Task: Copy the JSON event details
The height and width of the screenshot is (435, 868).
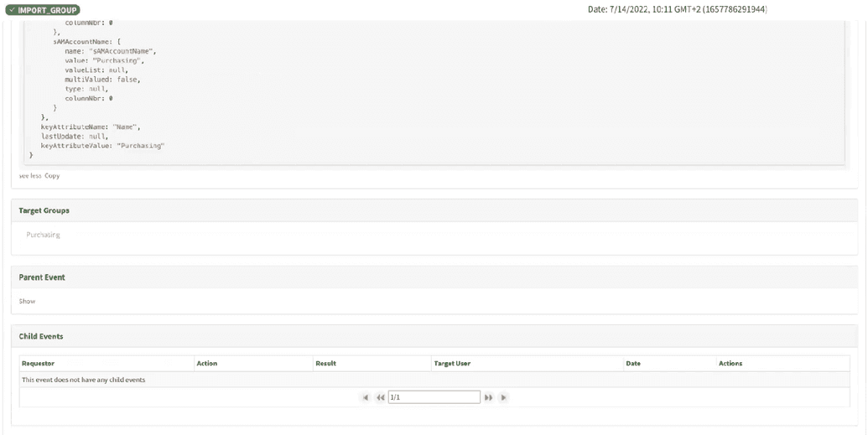Action: tap(52, 176)
